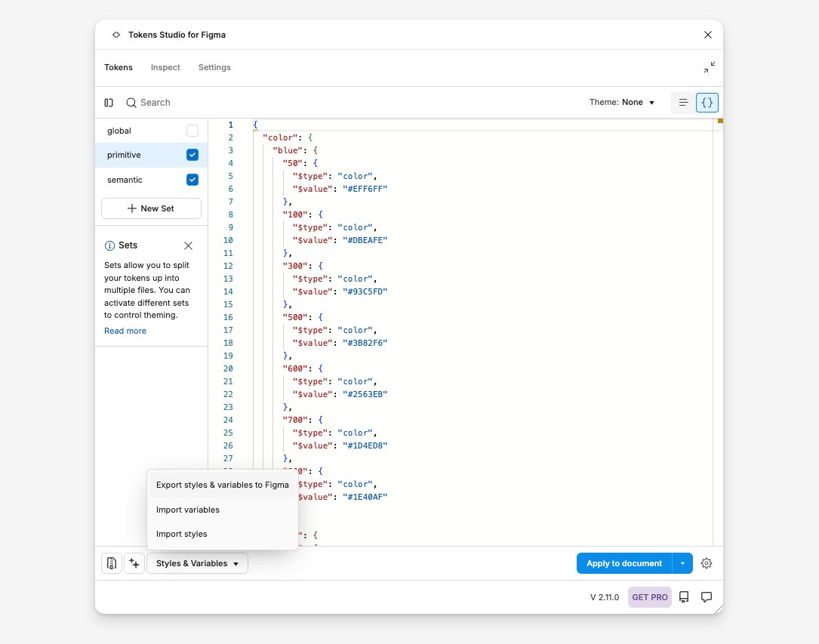
Task: Open the Styles & Variables dropdown
Action: click(197, 563)
